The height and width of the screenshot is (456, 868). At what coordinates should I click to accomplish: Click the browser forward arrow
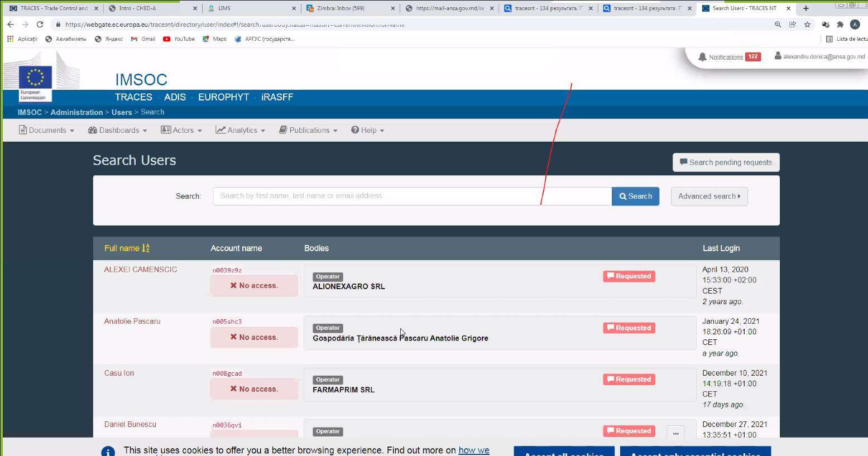[25, 25]
